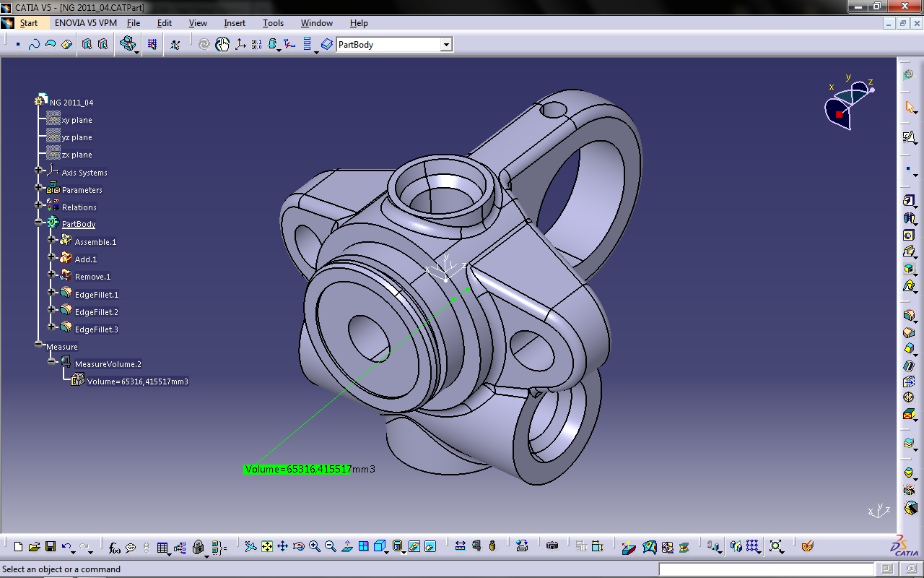The height and width of the screenshot is (578, 924).
Task: Click the Capture camera icon
Action: (x=552, y=547)
